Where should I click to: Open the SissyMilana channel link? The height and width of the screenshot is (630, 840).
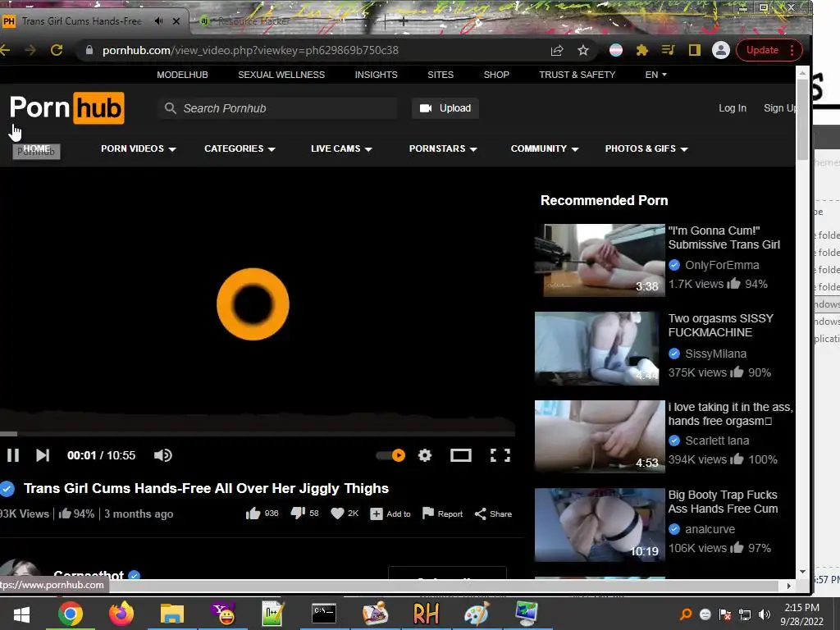click(x=715, y=354)
